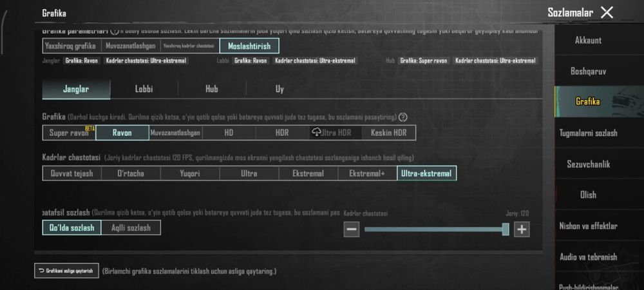Image resolution: width=644 pixels, height=290 pixels.
Task: Set frame rate to Ultra-ekstremal
Action: (x=427, y=173)
